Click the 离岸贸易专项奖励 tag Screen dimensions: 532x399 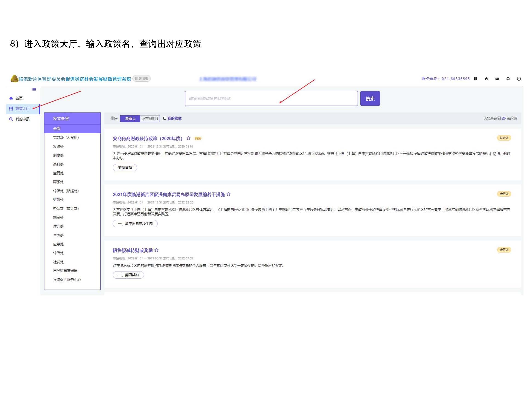[x=135, y=223]
